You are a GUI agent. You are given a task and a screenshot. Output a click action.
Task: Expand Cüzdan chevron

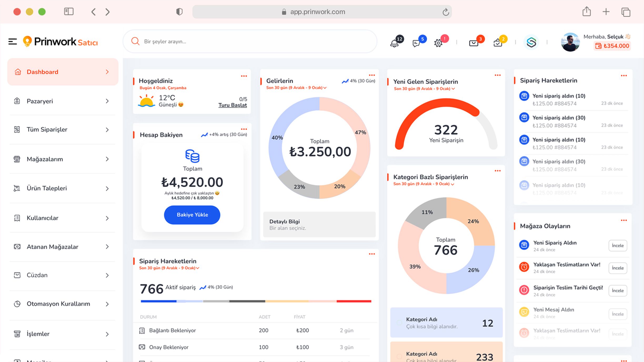[107, 275]
